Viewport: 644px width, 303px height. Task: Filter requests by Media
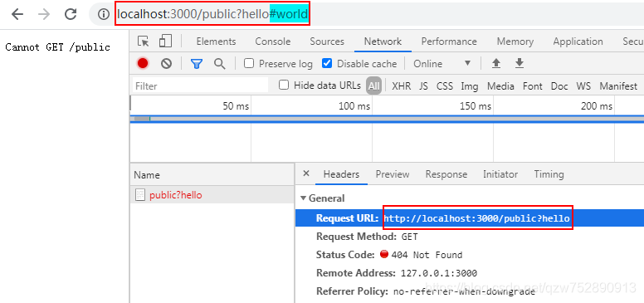tap(500, 86)
